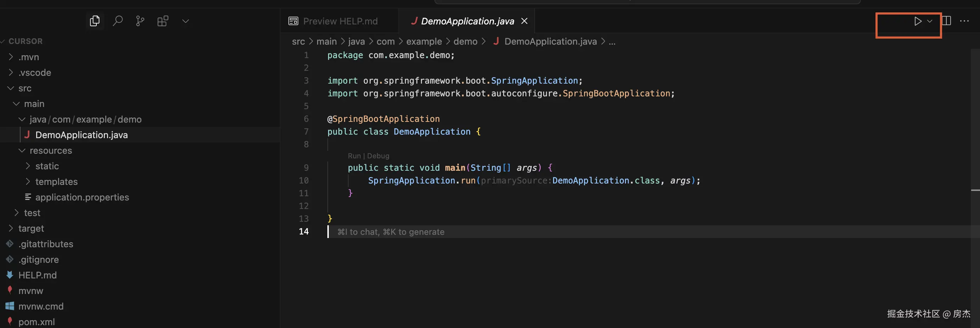Expand the target folder
This screenshot has width=980, height=328.
click(31, 228)
